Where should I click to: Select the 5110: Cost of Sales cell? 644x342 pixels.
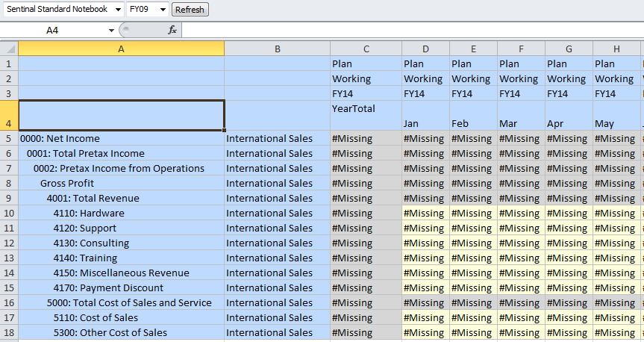coord(121,317)
